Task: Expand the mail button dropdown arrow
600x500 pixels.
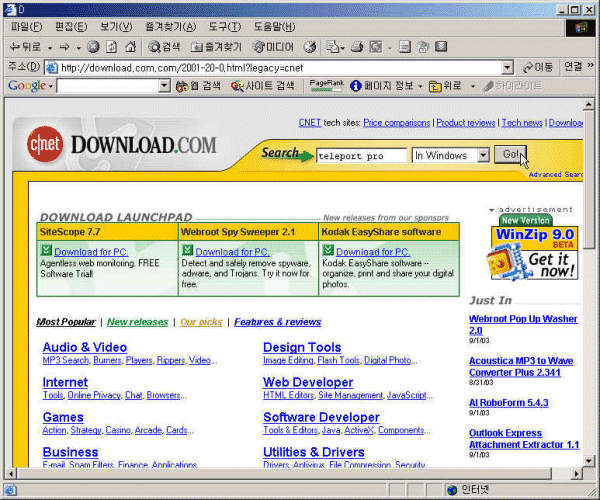Action: [x=342, y=48]
